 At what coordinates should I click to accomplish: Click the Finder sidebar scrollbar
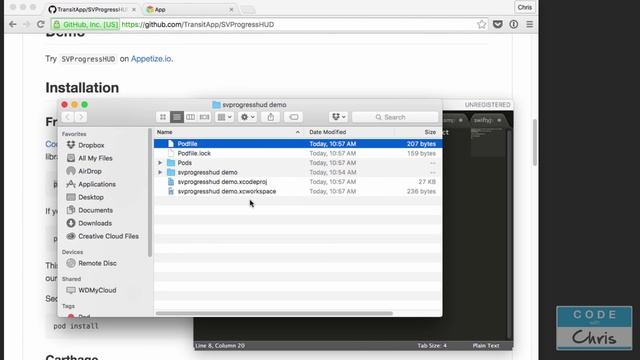click(150, 193)
